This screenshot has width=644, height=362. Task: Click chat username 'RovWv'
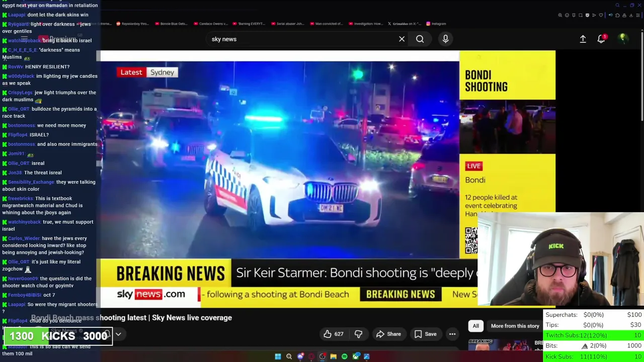coord(16,66)
